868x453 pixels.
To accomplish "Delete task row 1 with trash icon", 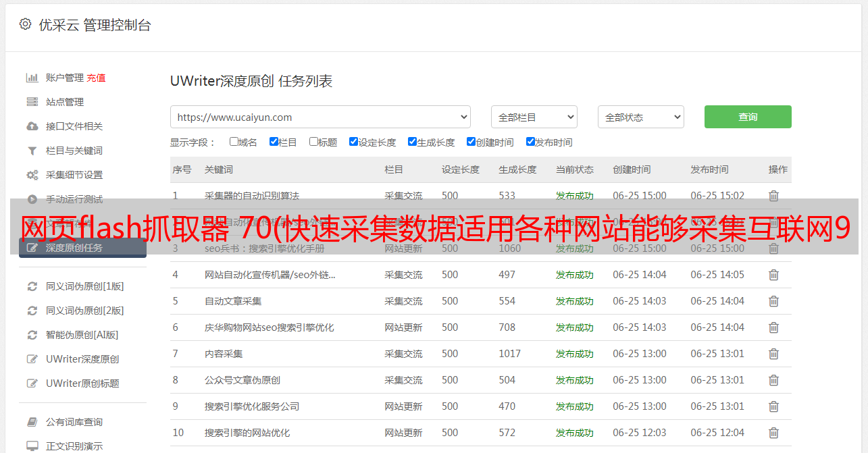I will click(773, 196).
